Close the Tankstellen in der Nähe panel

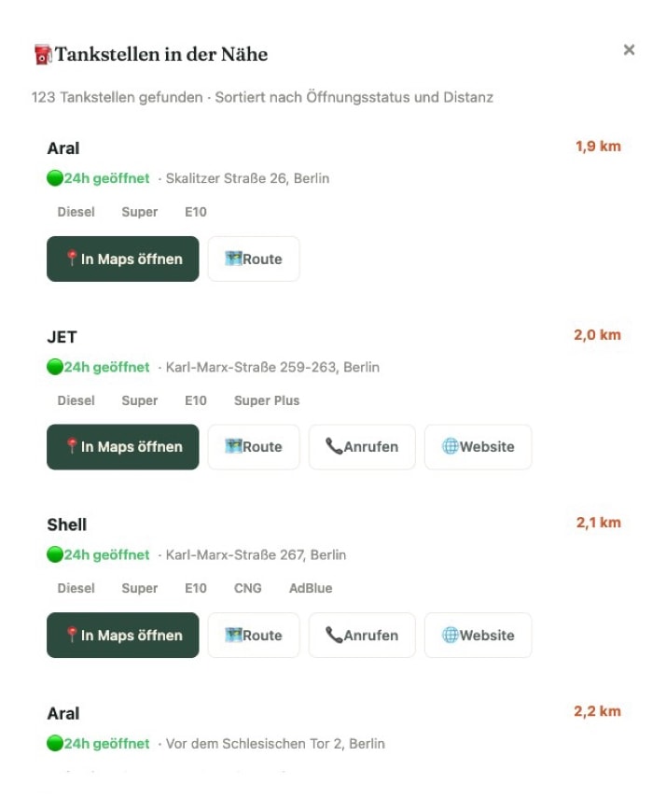629,50
